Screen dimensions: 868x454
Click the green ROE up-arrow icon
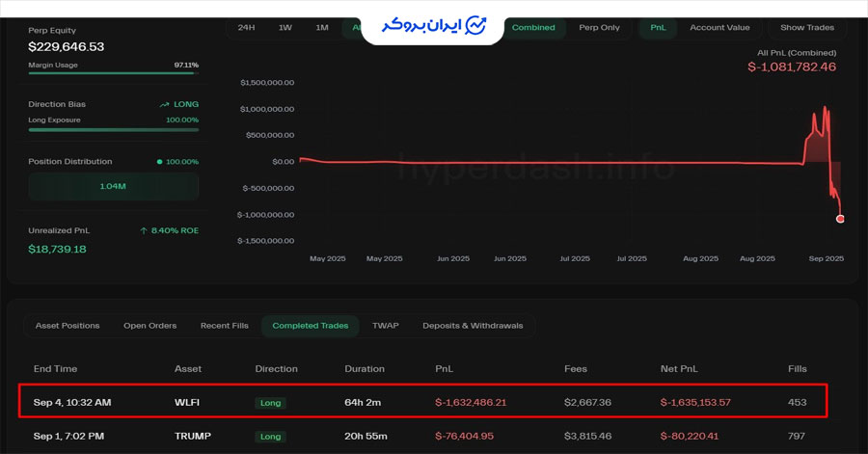pyautogui.click(x=144, y=231)
